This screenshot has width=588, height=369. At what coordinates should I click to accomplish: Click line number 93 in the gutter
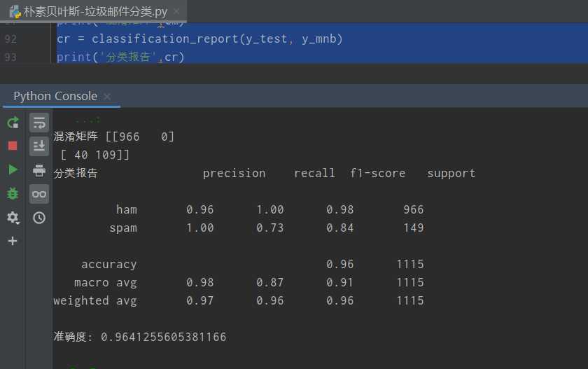point(10,57)
